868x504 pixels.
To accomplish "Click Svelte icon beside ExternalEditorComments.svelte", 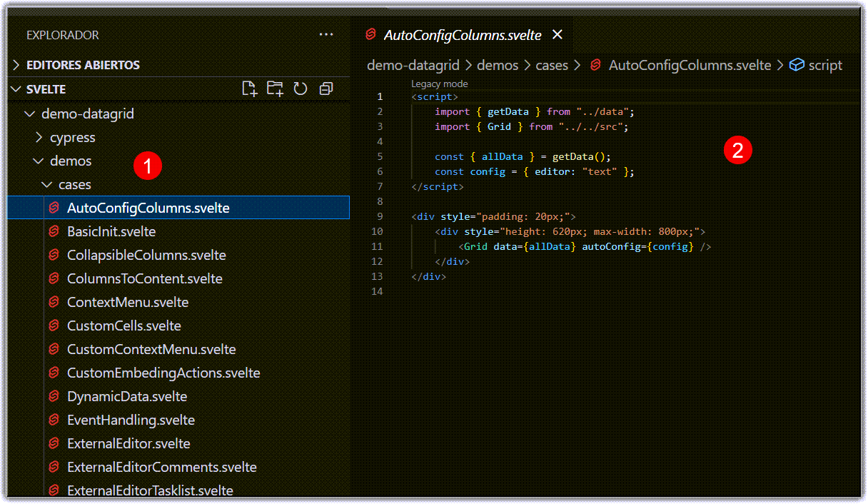I will click(53, 467).
